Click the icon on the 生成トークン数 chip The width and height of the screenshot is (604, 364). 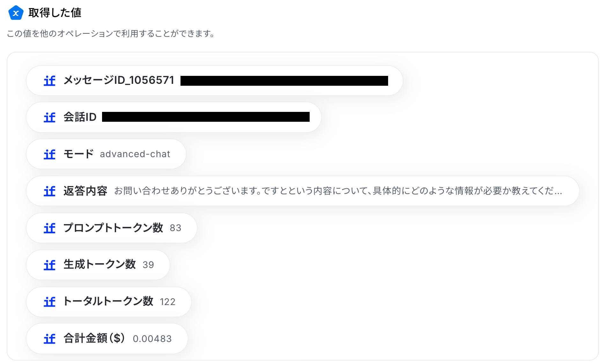coord(49,265)
